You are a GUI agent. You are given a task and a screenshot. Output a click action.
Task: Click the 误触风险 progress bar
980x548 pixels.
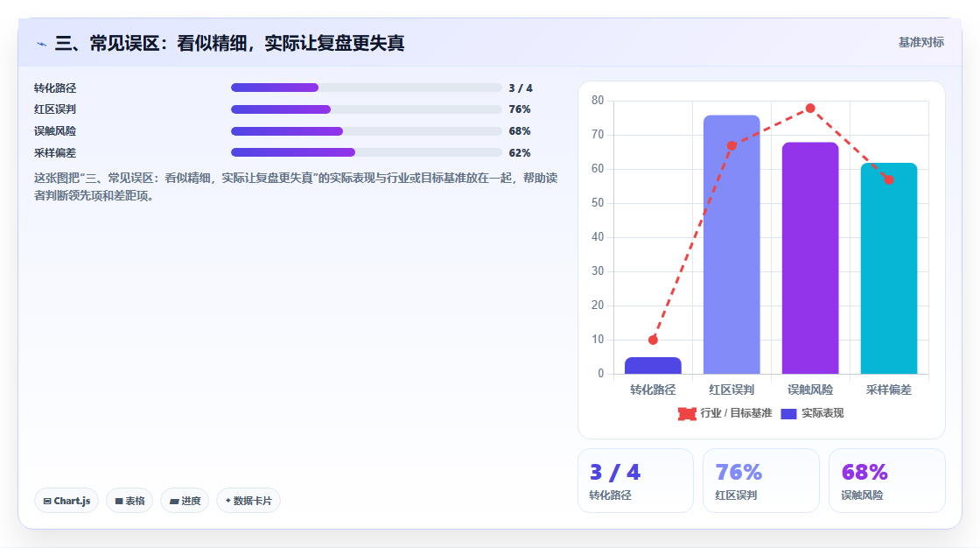pos(367,131)
